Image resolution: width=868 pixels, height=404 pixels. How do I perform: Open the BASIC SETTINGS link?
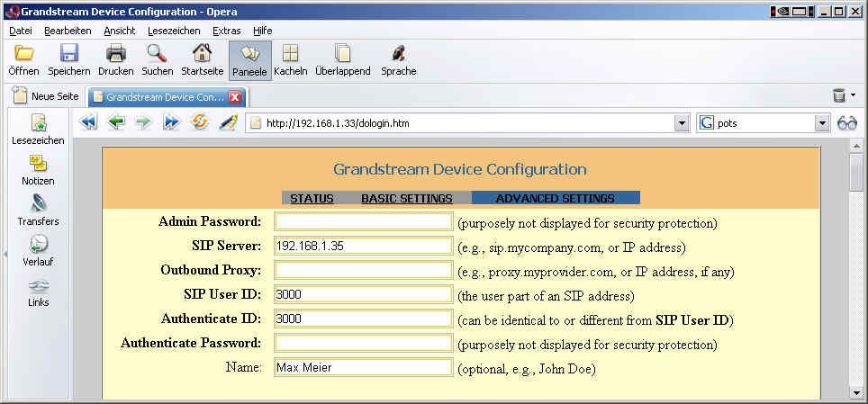[407, 198]
